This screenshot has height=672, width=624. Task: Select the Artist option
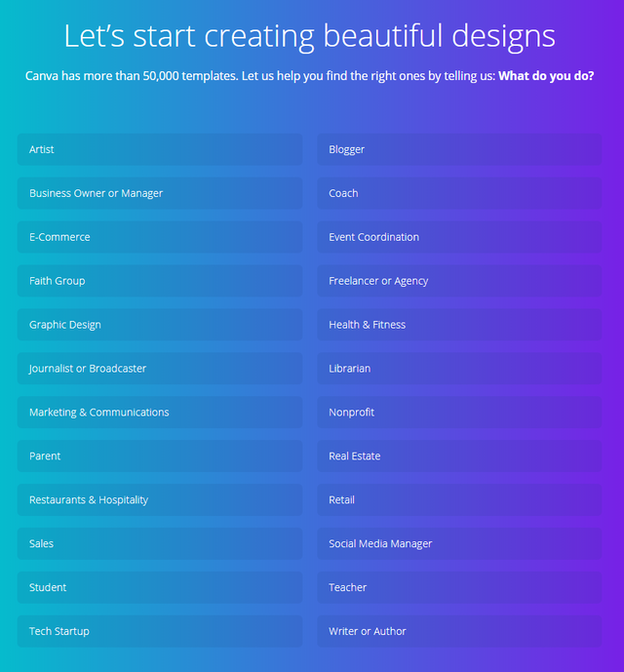coord(160,149)
